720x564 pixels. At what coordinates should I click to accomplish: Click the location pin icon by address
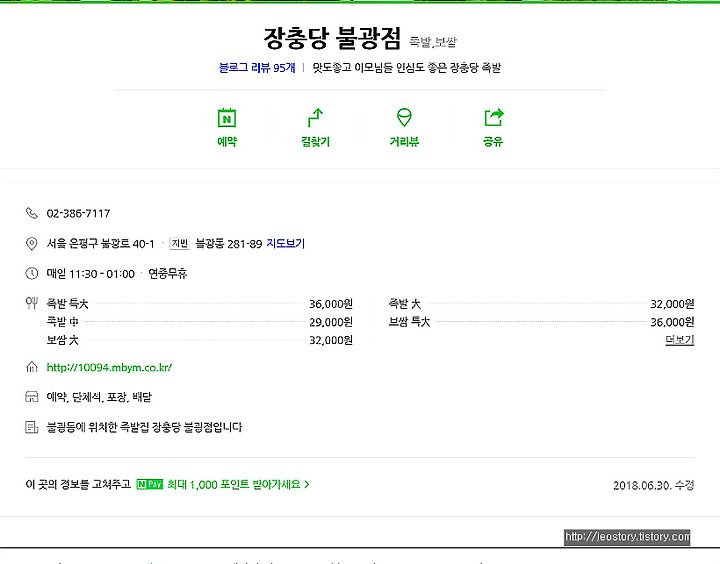coord(31,243)
